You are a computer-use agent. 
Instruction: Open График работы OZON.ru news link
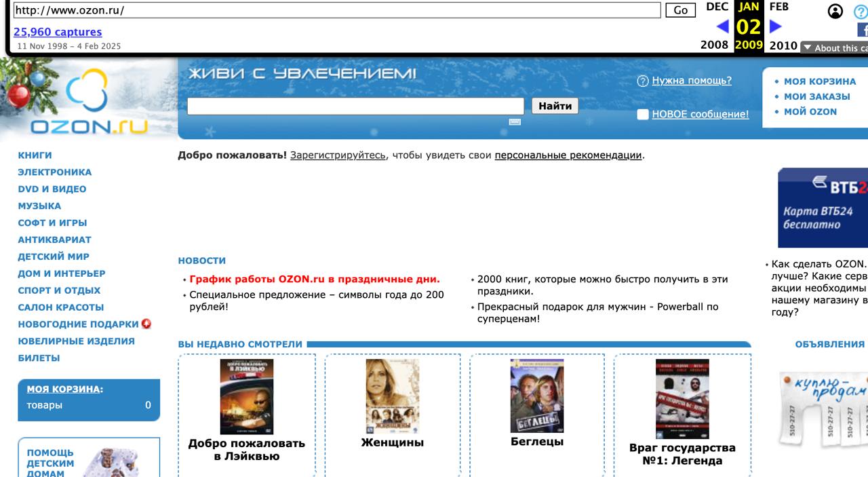(315, 279)
